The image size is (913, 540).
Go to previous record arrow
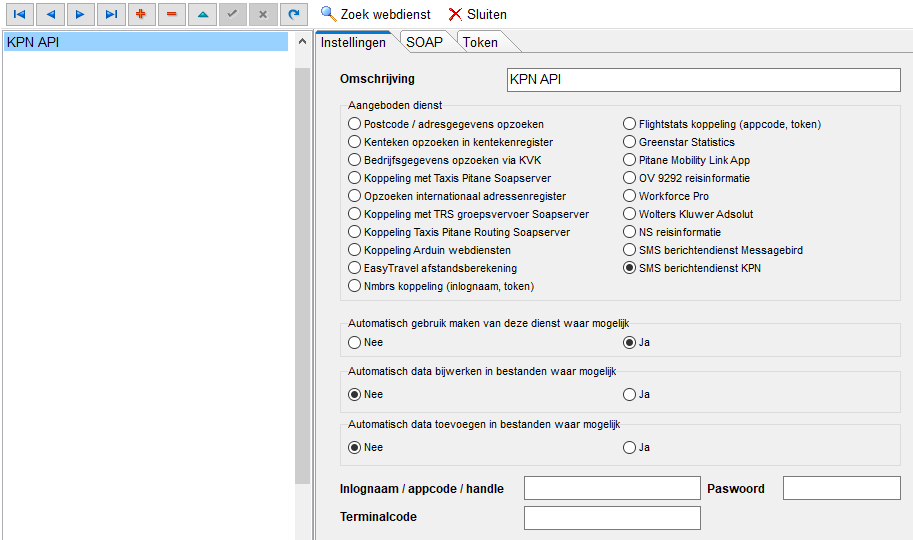(x=50, y=14)
